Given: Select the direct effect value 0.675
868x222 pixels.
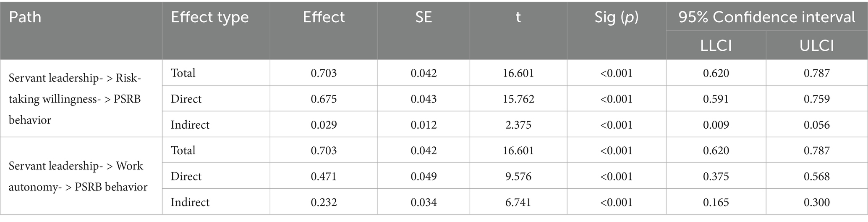Looking at the screenshot, I should [x=324, y=99].
